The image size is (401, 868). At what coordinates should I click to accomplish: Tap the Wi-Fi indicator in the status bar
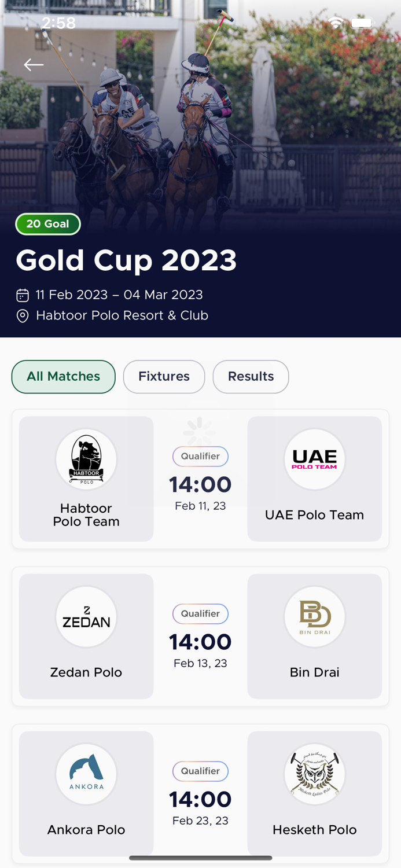335,23
